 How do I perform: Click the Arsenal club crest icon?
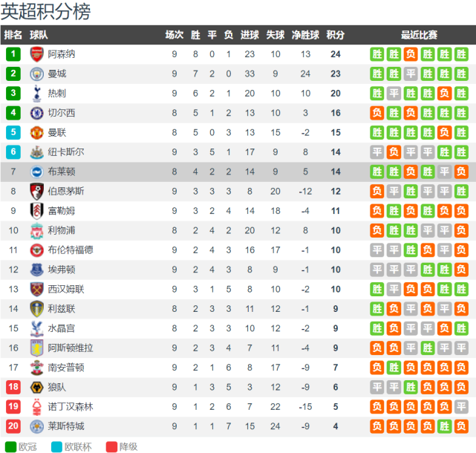36,54
